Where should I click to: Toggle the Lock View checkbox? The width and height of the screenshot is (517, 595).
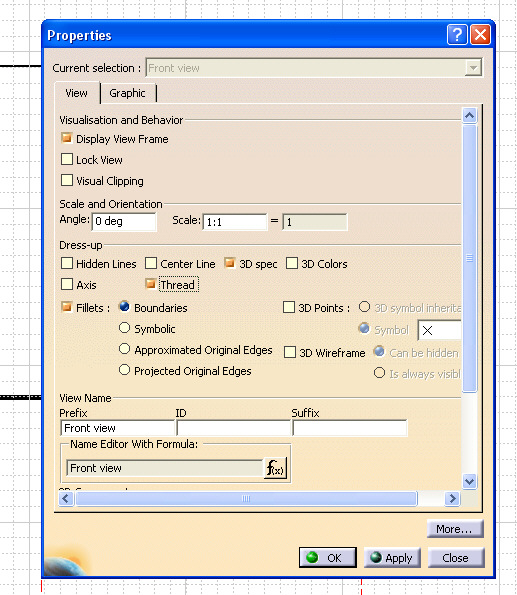coord(67,159)
